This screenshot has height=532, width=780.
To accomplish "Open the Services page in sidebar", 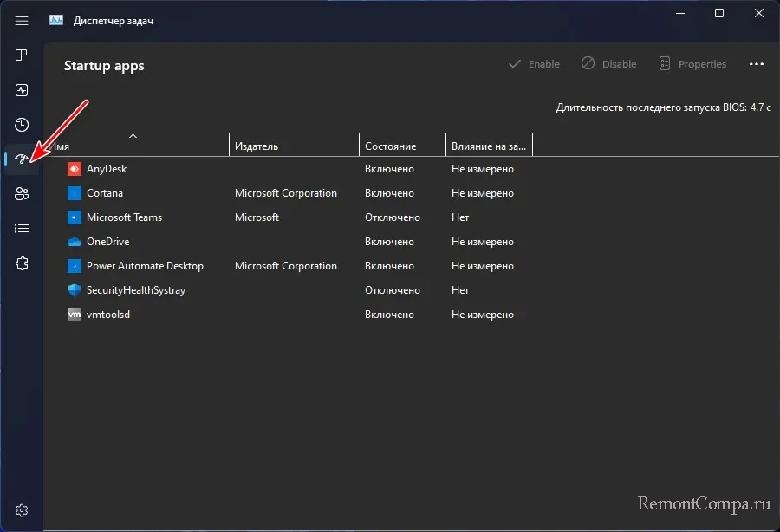I will (22, 263).
